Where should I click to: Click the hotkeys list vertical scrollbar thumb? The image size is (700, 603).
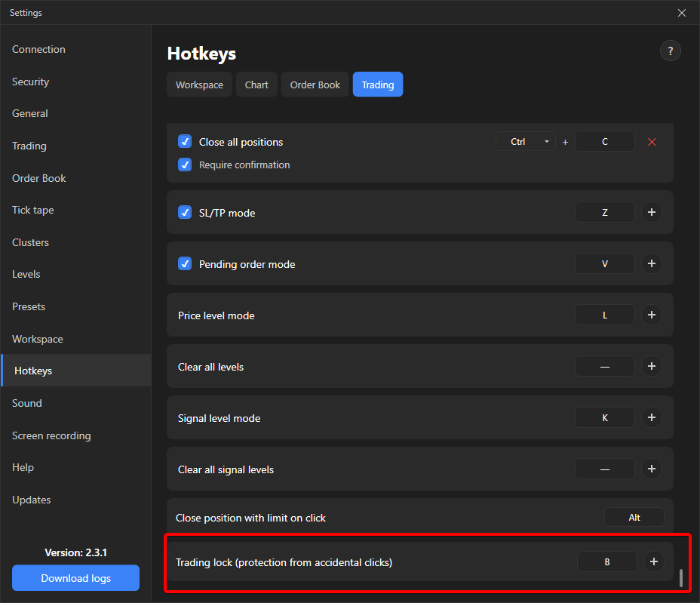pos(681,578)
